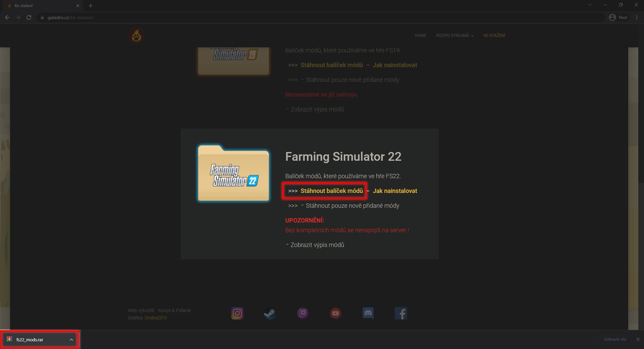The width and height of the screenshot is (644, 349).
Task: Click FS22 Jak nainstalovat link
Action: pyautogui.click(x=395, y=191)
